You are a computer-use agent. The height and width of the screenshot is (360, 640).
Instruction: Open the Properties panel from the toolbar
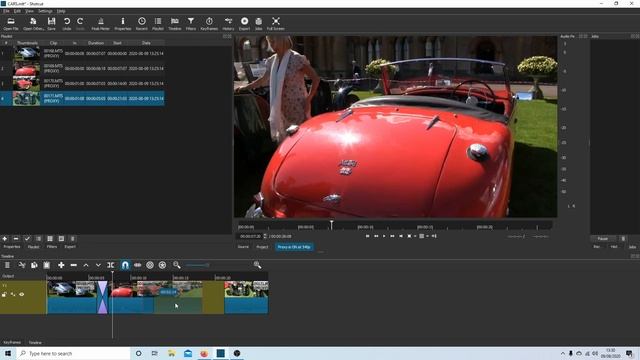click(122, 24)
